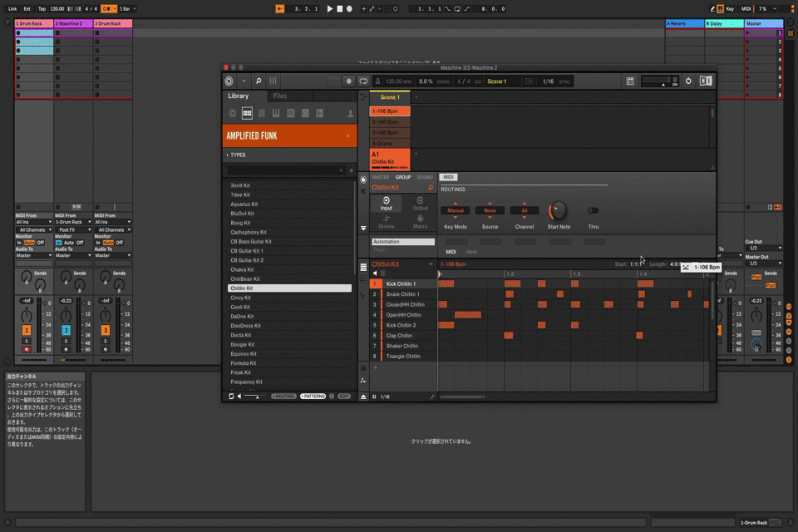Click the audio engine power icon
798x532 pixels.
click(x=688, y=81)
